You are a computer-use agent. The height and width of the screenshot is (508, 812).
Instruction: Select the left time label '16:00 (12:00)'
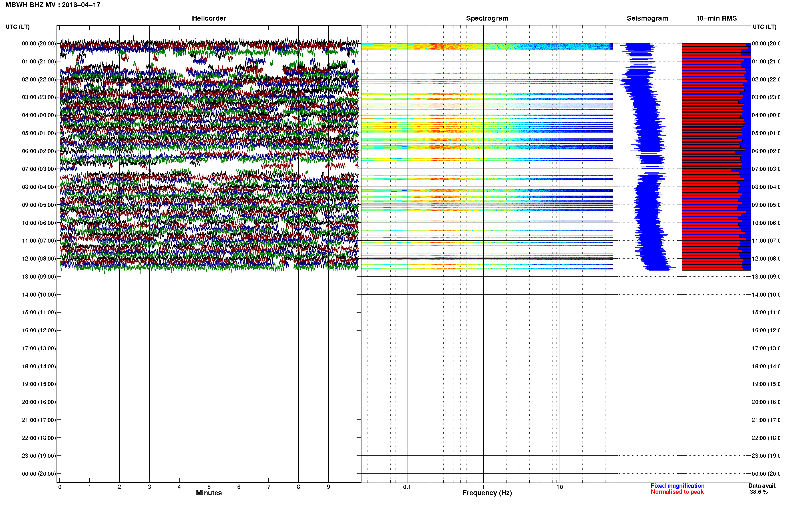pos(39,331)
